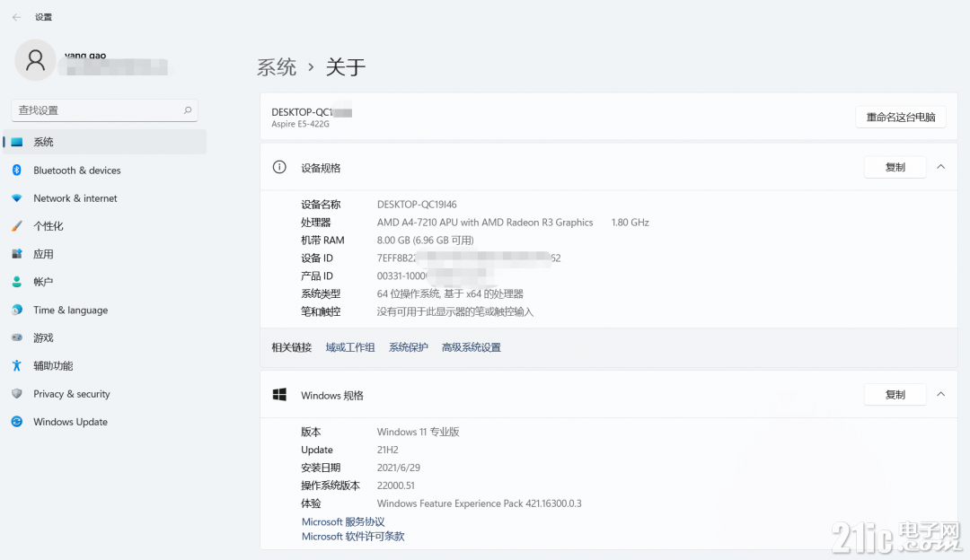This screenshot has height=560, width=970.
Task: Open 帐户 settings page
Action: click(105, 282)
